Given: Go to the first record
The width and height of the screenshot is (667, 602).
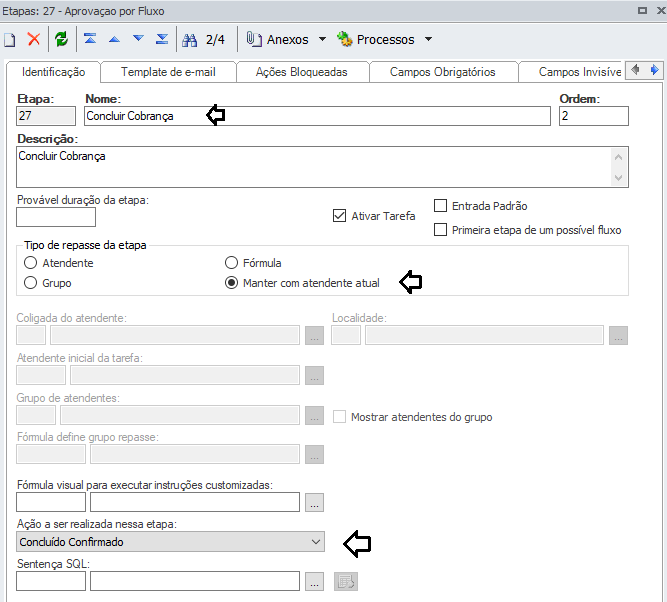Looking at the screenshot, I should pos(90,40).
